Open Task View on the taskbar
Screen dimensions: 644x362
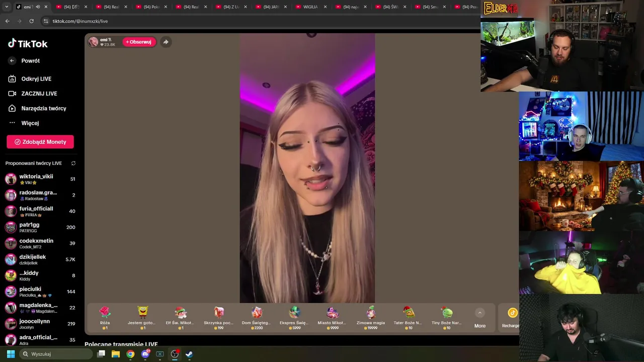tap(101, 354)
